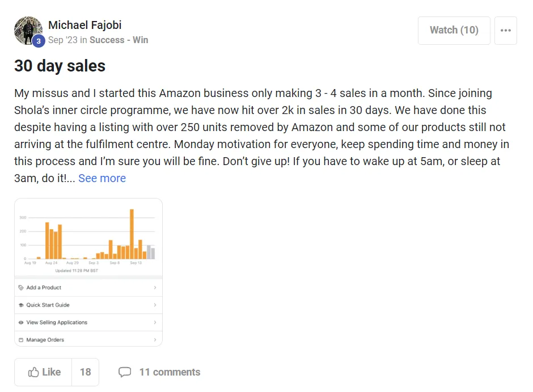Open the Success - Win category

click(x=119, y=40)
